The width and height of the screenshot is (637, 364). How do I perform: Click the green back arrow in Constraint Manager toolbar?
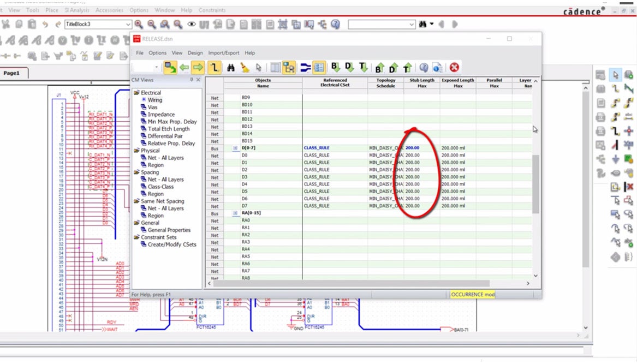click(x=184, y=68)
